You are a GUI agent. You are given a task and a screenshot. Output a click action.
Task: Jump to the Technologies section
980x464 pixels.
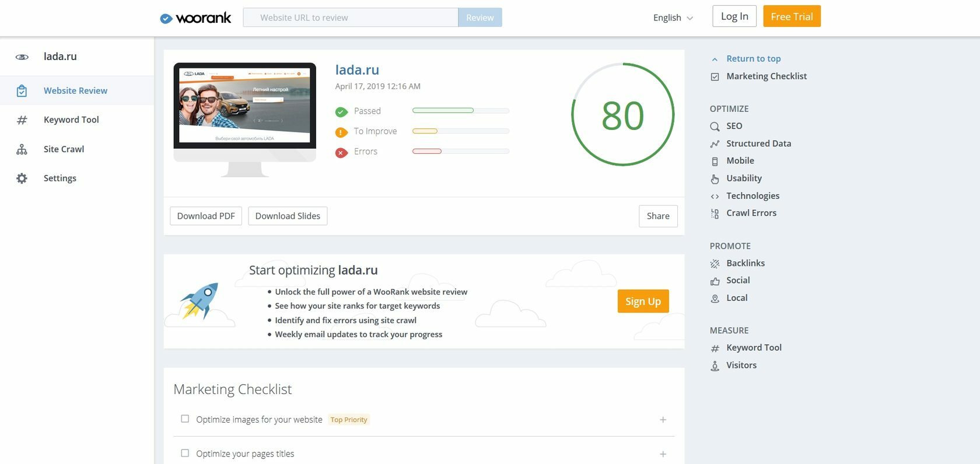[752, 196]
